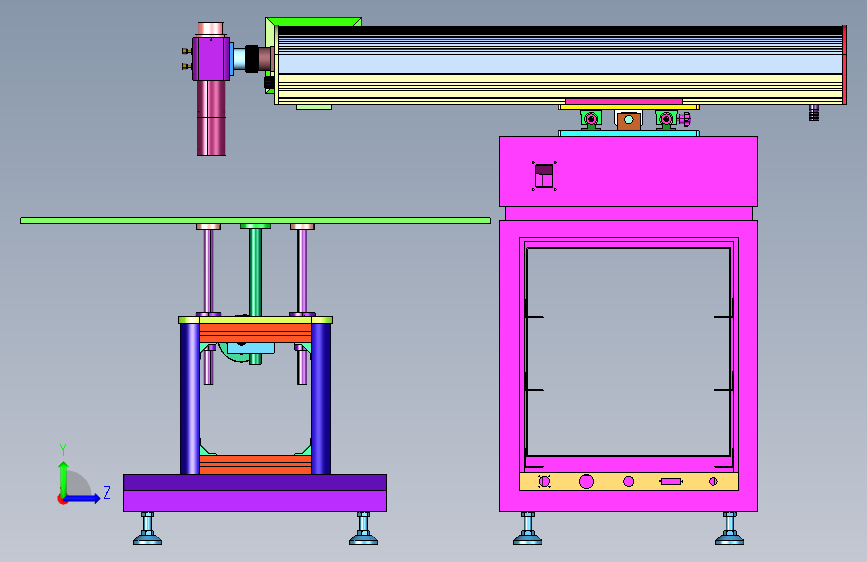Select the long horizontal linear rail beam
This screenshot has height=562, width=867.
click(560, 65)
